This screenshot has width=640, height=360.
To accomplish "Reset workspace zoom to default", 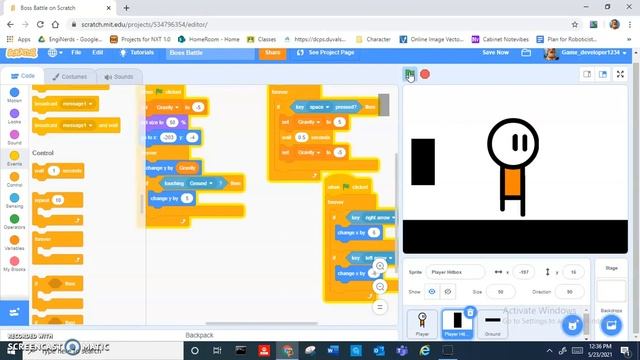I will point(380,307).
